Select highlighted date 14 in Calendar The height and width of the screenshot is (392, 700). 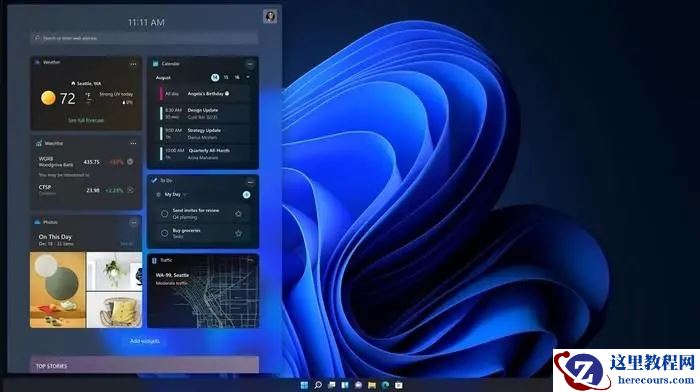[x=215, y=77]
